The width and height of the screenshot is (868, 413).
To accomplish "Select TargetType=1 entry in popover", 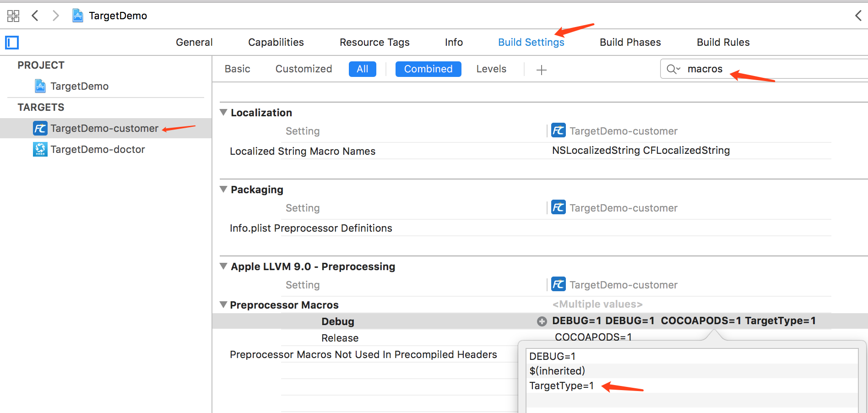I will click(692, 386).
